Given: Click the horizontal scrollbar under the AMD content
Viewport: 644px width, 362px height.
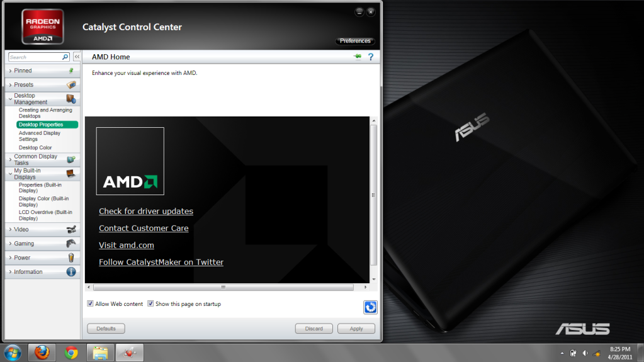Looking at the screenshot, I should click(223, 287).
